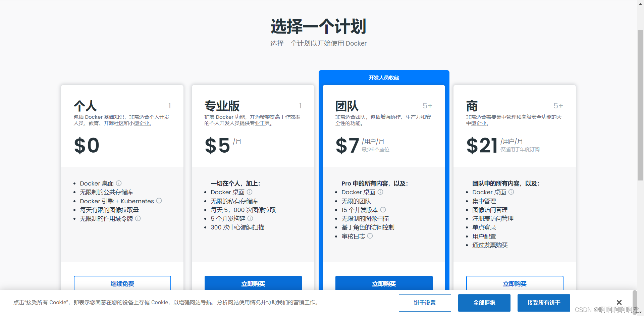The width and height of the screenshot is (644, 316).
Task: Click info icon next to 15 个并发版本
Action: [383, 210]
